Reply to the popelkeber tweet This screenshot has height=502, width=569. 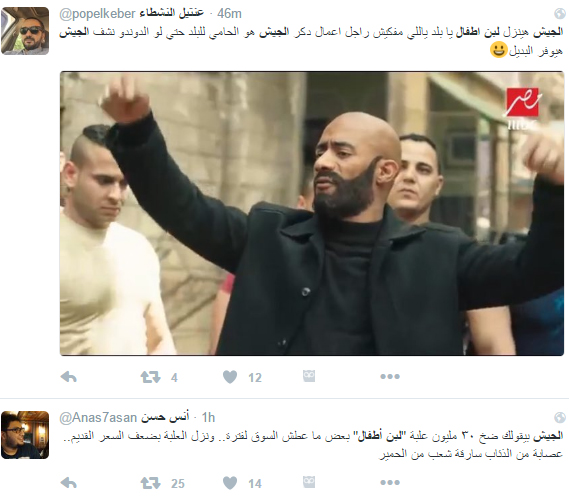[x=69, y=377]
